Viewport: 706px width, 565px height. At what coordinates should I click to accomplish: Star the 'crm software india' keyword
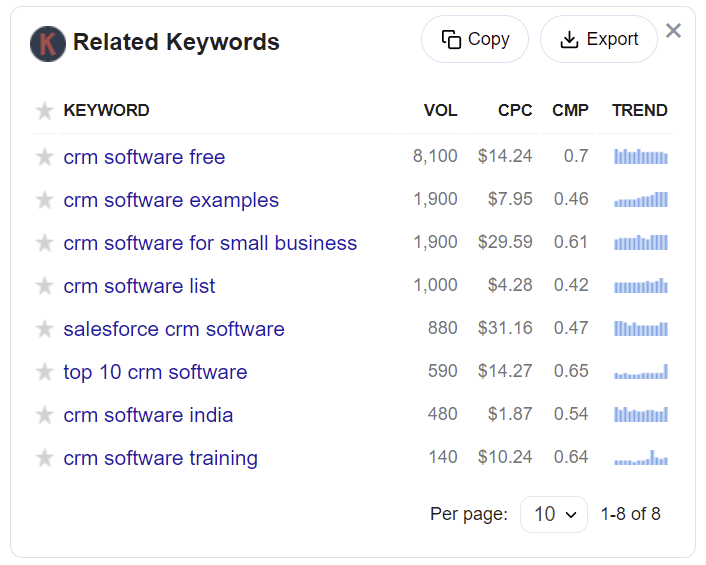44,415
